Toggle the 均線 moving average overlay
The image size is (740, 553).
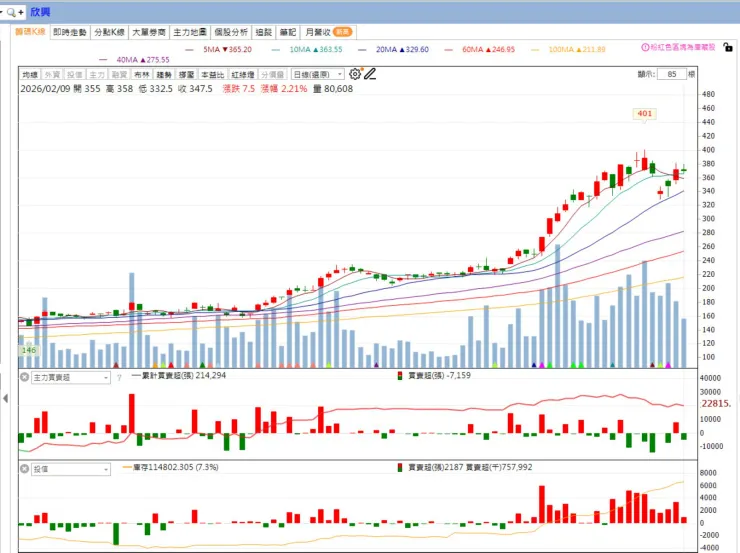pyautogui.click(x=30, y=75)
